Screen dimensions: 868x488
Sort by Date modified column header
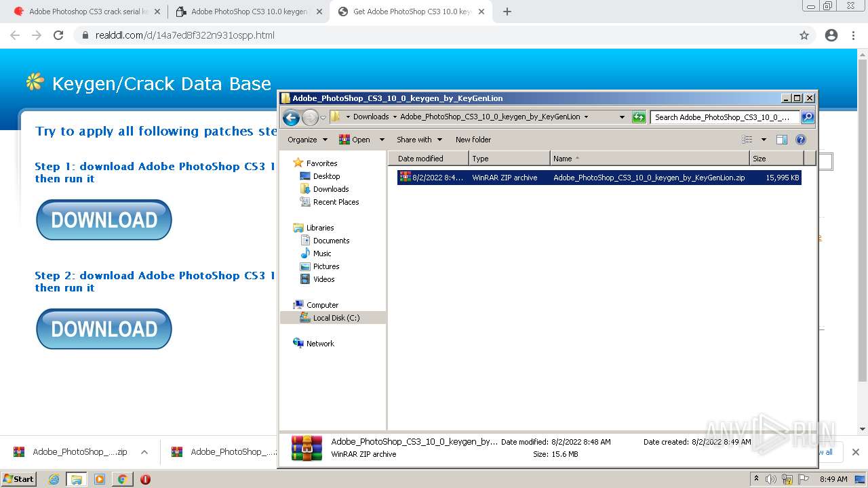point(429,159)
